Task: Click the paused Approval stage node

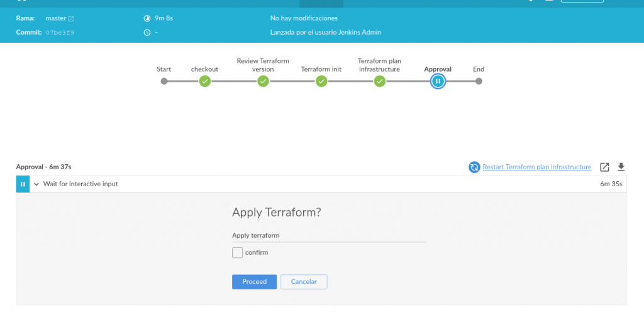Action: point(438,81)
